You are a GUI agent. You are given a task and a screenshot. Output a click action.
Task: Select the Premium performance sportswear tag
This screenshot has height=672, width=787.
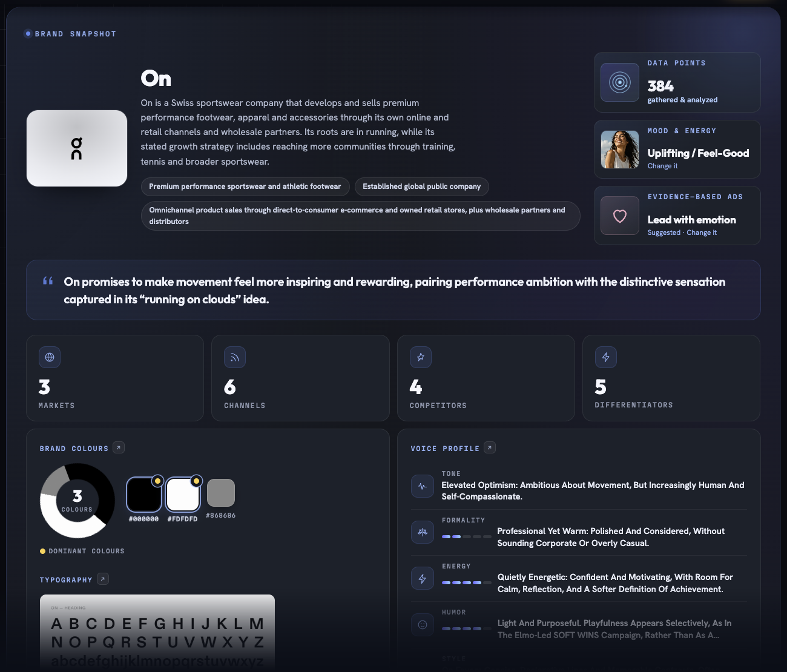point(245,186)
